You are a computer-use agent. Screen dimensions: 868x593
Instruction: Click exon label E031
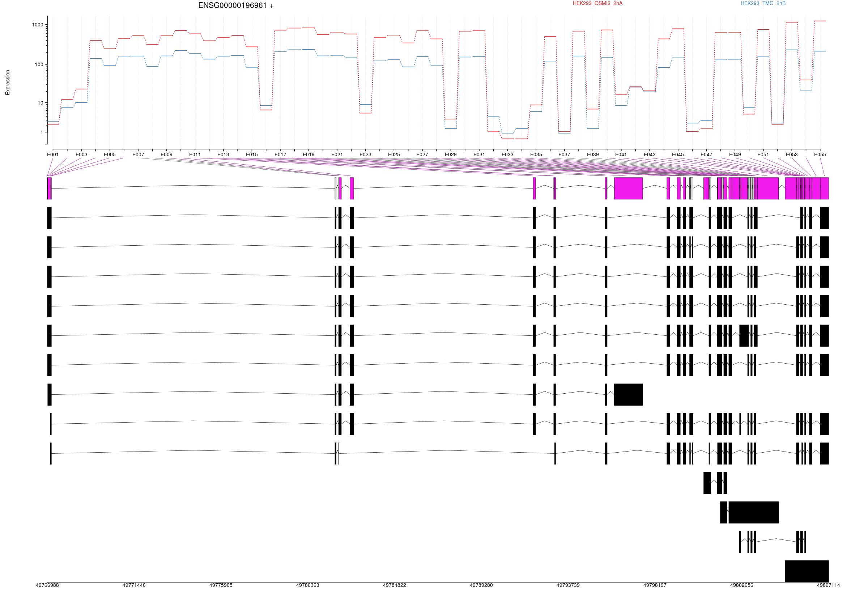(x=479, y=154)
